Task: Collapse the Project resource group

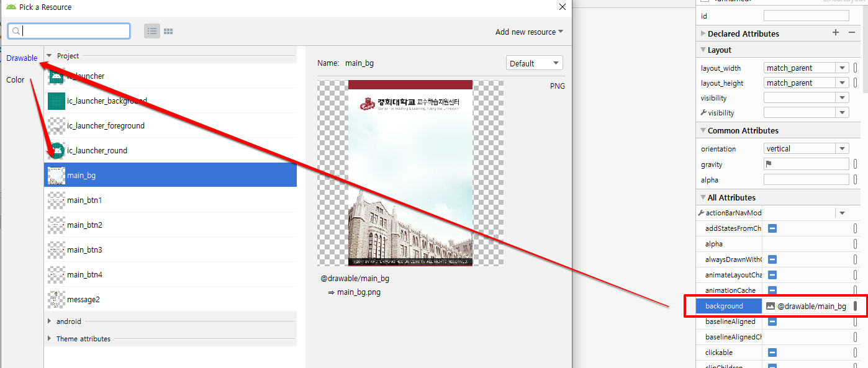Action: click(49, 56)
